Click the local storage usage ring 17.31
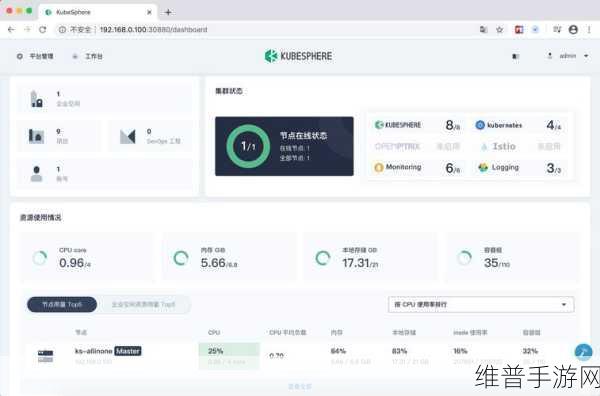 point(323,258)
